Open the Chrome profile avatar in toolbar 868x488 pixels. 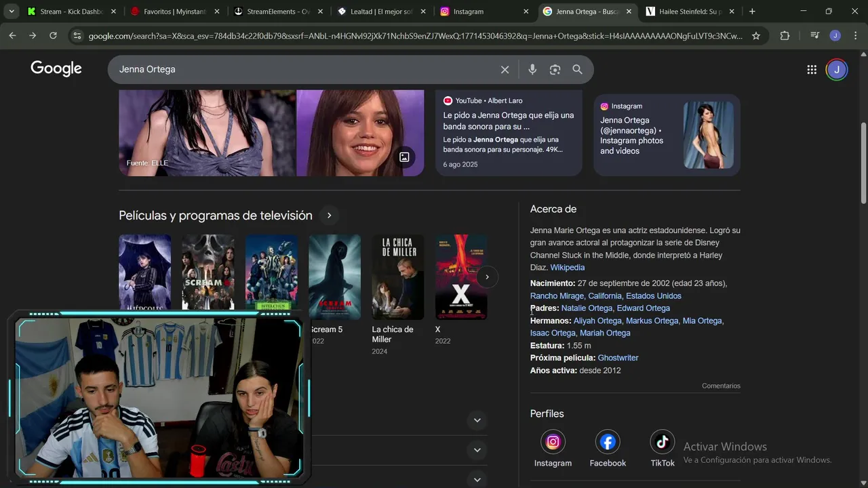point(835,36)
